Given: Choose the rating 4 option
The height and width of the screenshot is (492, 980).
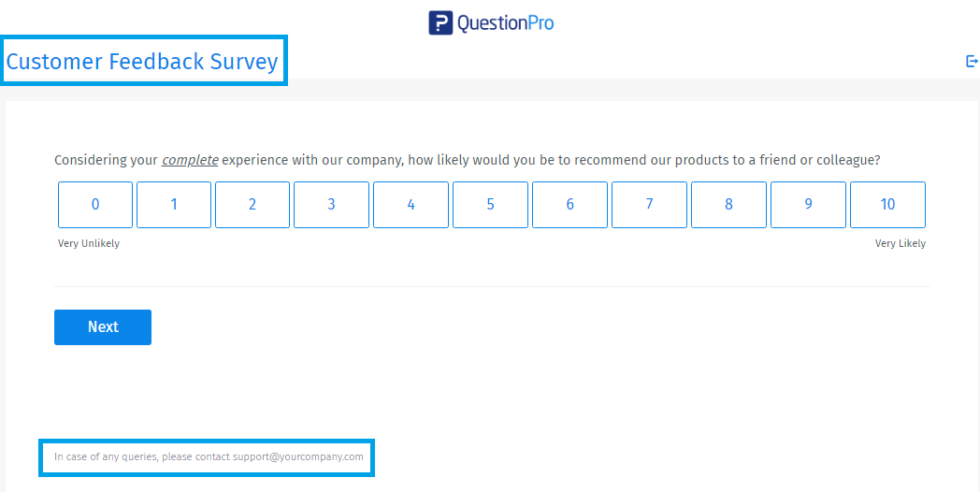Looking at the screenshot, I should pyautogui.click(x=411, y=205).
